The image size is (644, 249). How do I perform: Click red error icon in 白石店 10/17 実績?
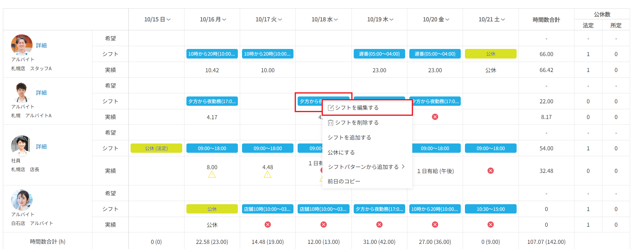(x=267, y=225)
